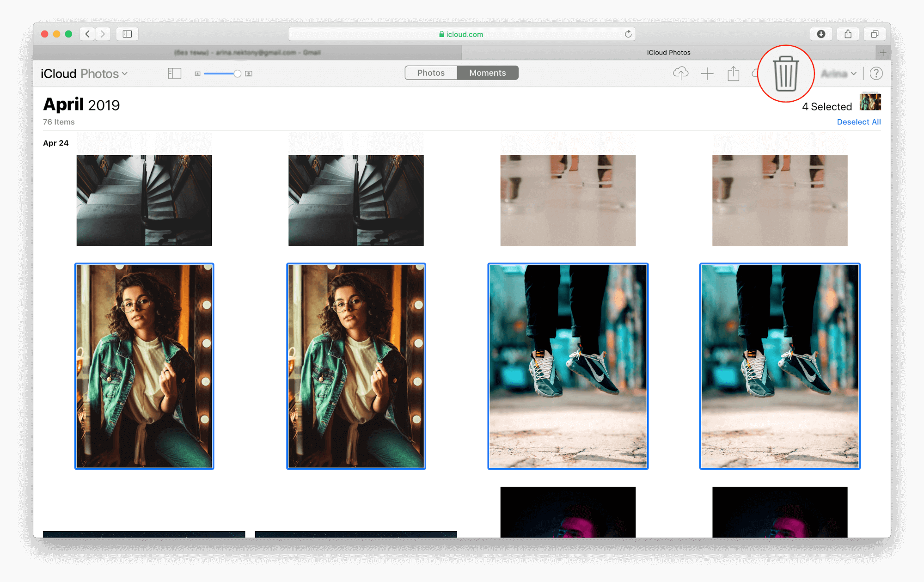Open Safari's downloads icon in the toolbar
The height and width of the screenshot is (582, 924).
click(x=821, y=33)
